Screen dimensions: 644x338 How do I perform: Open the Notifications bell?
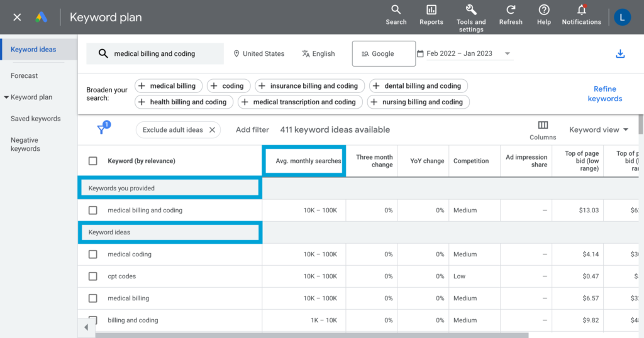tap(581, 15)
